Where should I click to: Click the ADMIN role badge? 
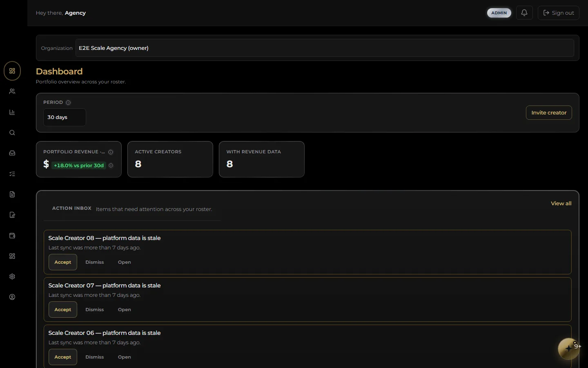click(x=499, y=13)
